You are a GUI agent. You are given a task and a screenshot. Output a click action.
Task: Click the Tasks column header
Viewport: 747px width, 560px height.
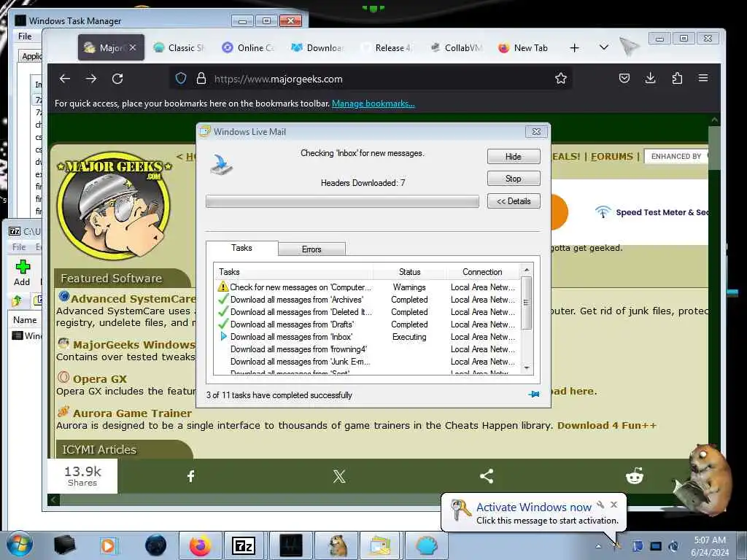(x=293, y=272)
